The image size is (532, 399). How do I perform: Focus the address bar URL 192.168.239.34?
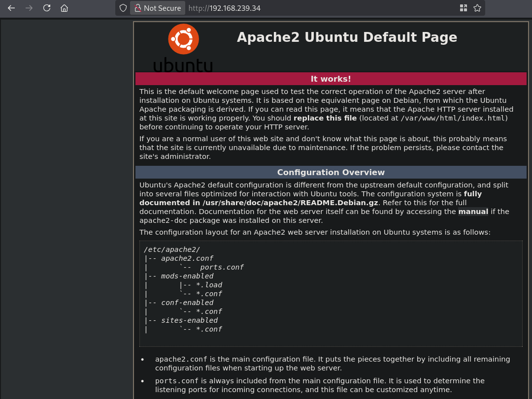[225, 8]
